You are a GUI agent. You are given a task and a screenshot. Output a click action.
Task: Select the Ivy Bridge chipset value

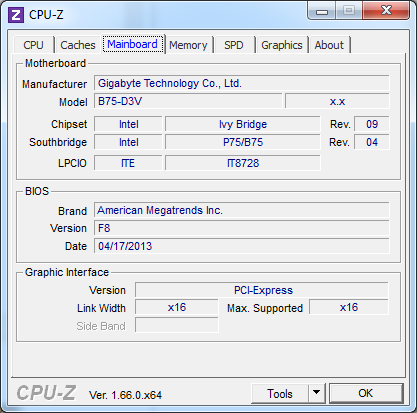coord(243,124)
